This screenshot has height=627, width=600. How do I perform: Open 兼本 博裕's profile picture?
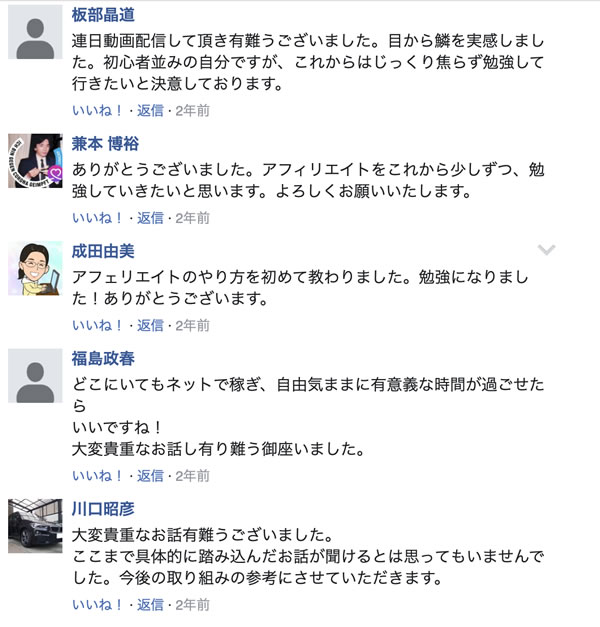click(x=37, y=159)
